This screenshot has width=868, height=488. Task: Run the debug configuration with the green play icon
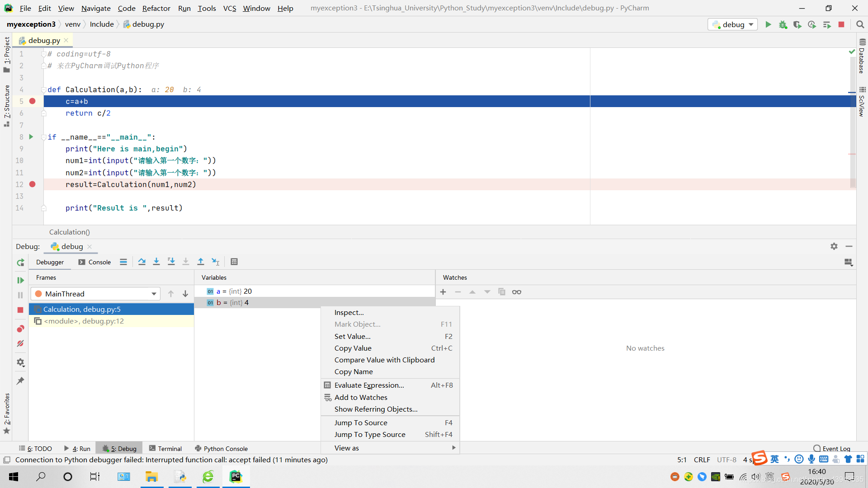tap(768, 24)
